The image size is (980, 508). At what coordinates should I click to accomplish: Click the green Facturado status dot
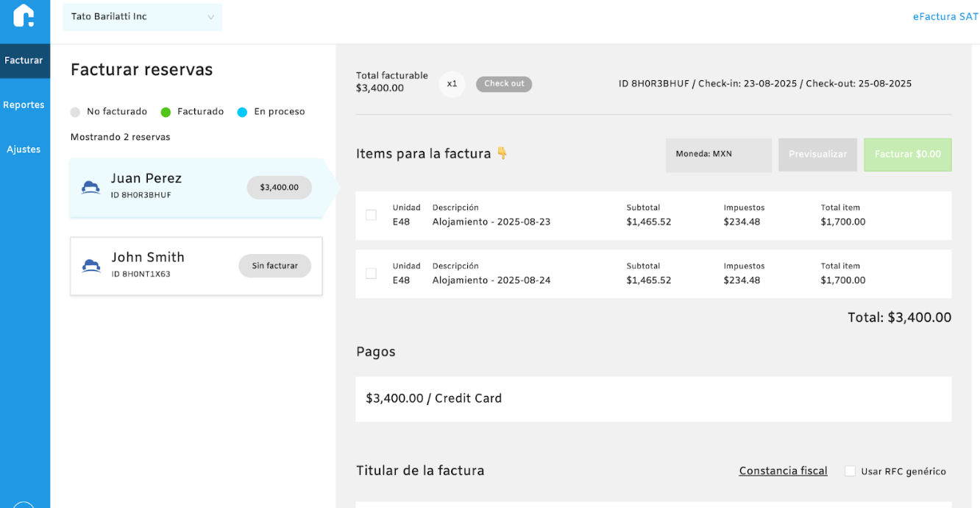point(166,112)
